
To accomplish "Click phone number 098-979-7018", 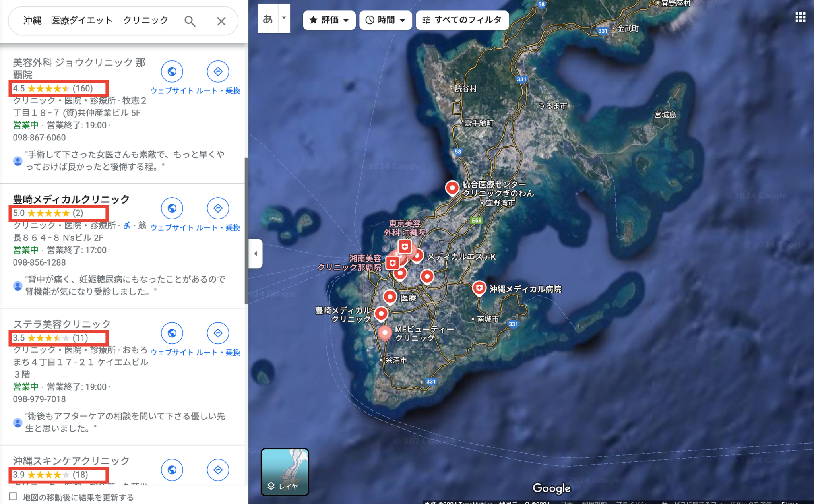I will coord(39,399).
